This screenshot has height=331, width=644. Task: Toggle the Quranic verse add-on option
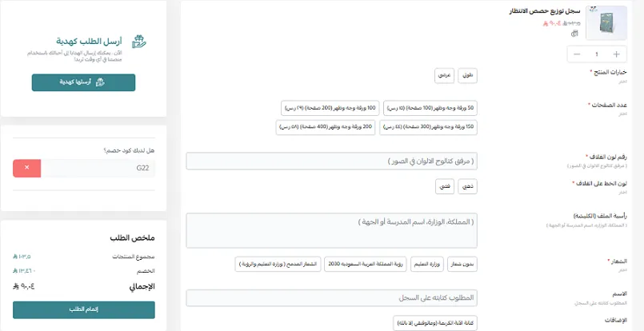coord(435,323)
